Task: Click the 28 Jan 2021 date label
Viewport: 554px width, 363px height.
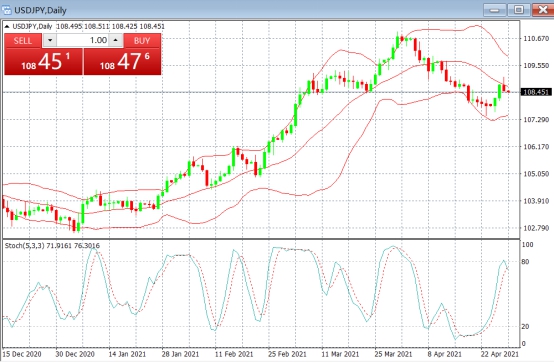Action: pyautogui.click(x=180, y=354)
